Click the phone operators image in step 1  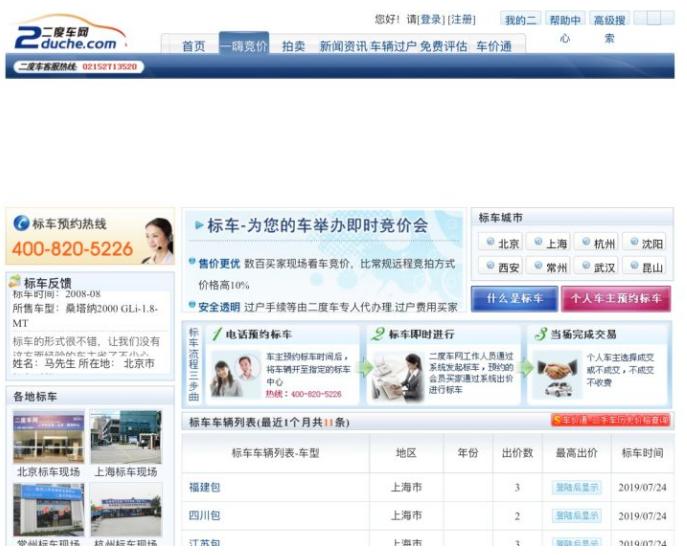[236, 375]
